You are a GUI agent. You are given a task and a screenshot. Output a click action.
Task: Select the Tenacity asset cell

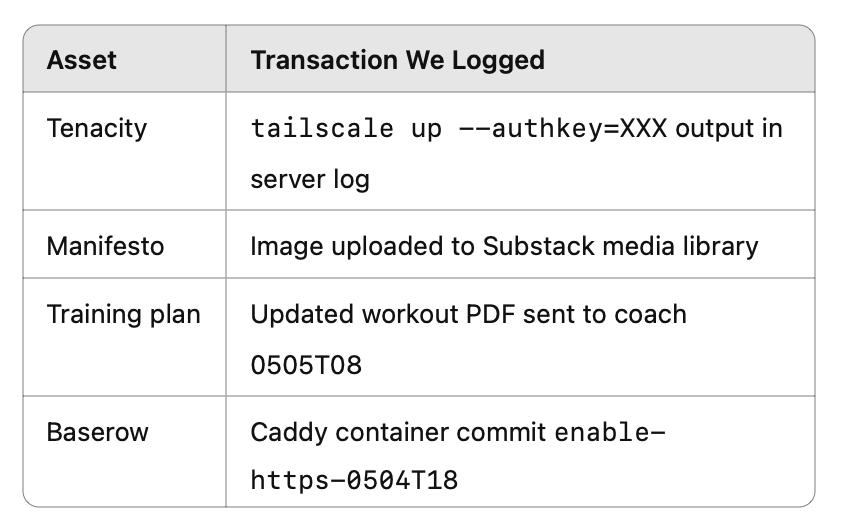coord(96,129)
